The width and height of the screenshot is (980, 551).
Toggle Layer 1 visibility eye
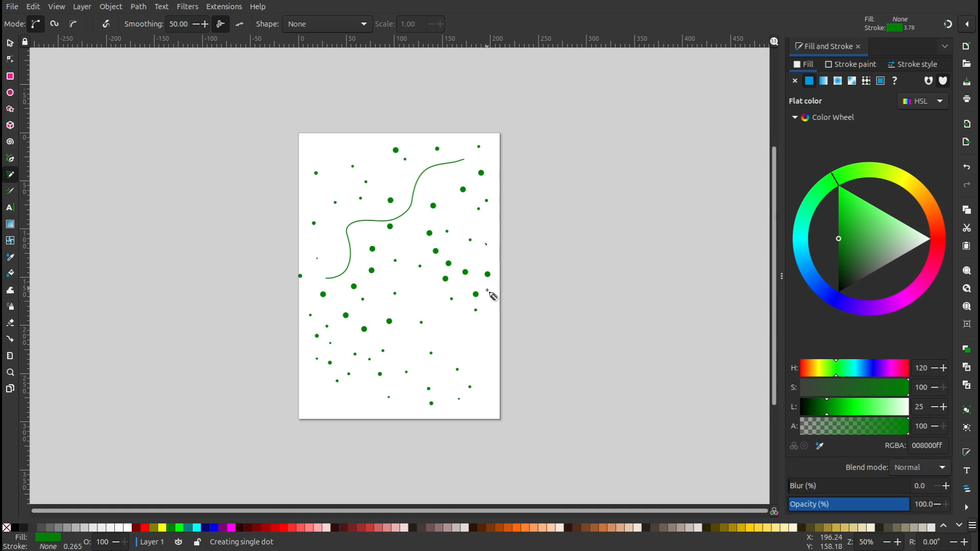click(x=178, y=542)
